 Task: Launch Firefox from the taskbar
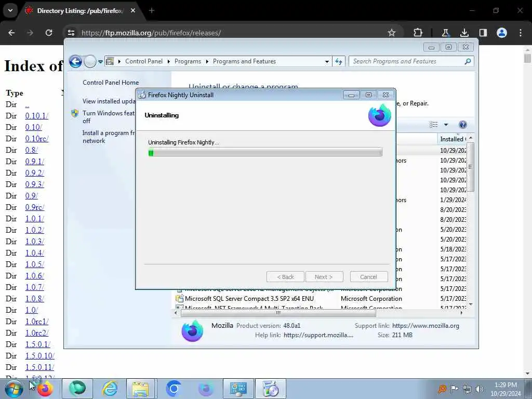coord(45,389)
